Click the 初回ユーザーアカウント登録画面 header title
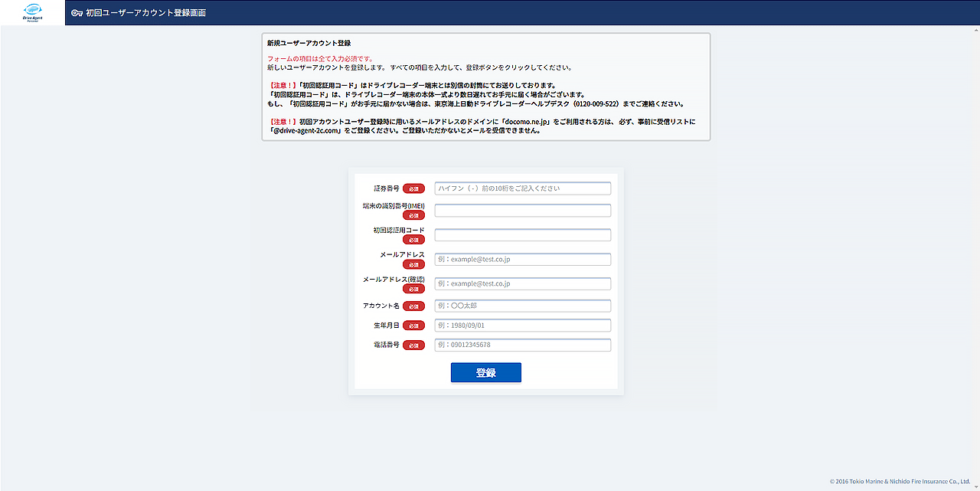The width and height of the screenshot is (980, 491). 145,13
